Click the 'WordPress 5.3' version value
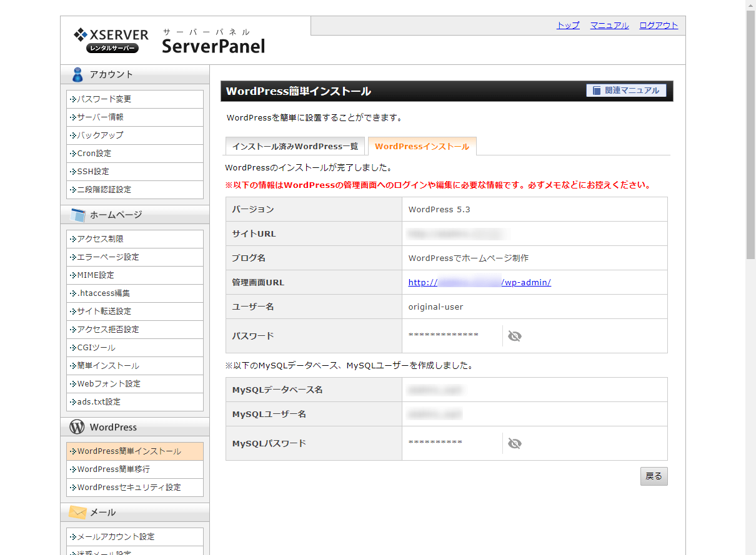 [439, 210]
